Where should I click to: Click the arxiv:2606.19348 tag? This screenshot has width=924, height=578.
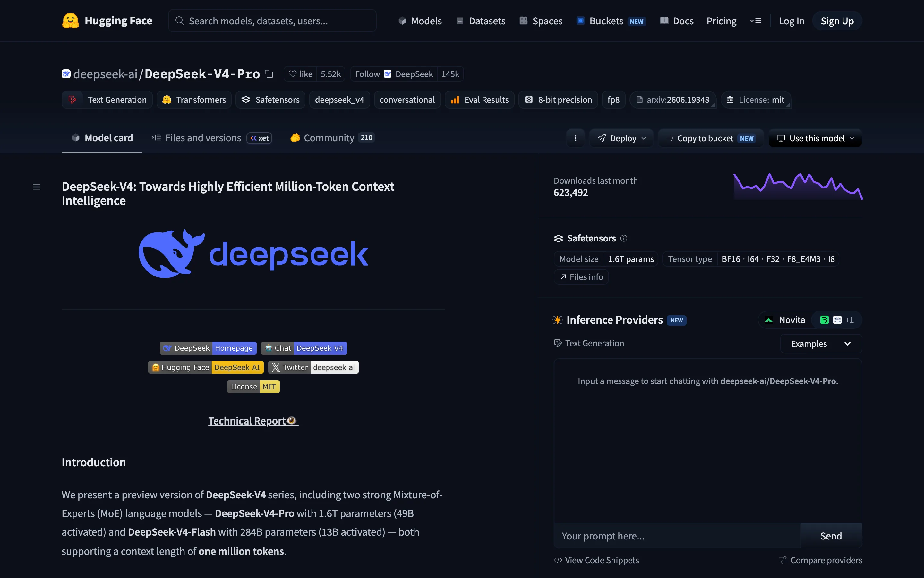coord(673,100)
